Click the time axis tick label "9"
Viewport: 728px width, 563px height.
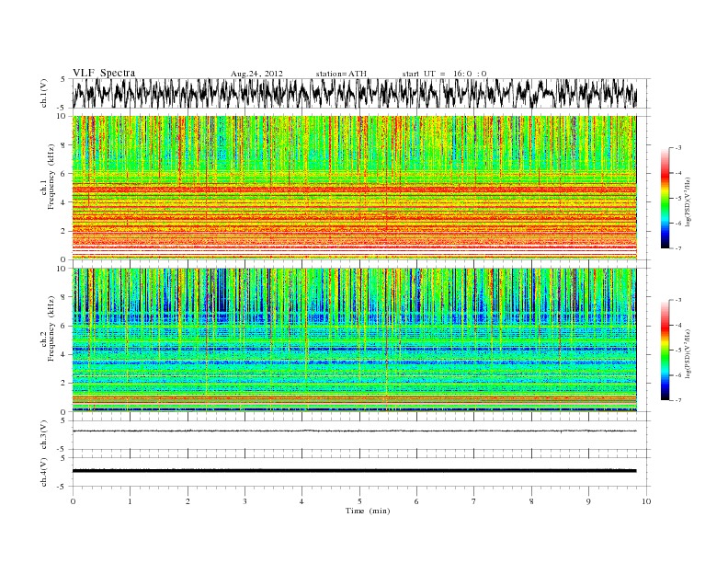pos(588,501)
